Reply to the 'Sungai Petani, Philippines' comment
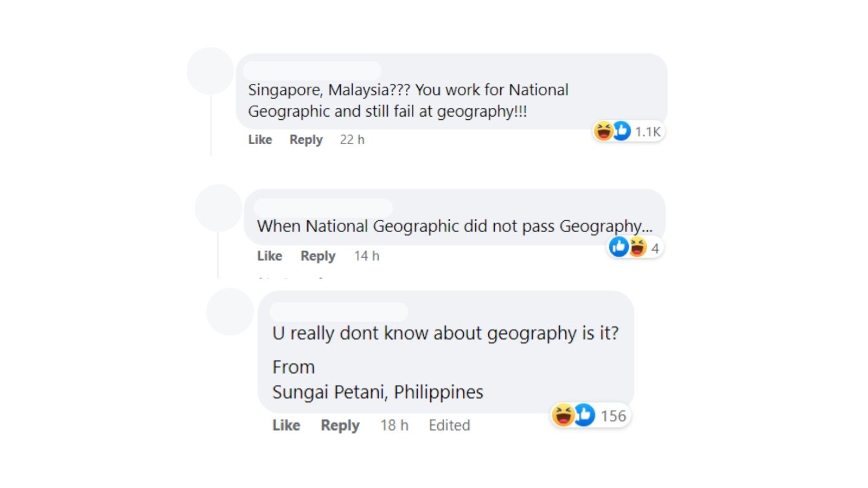Image resolution: width=868 pixels, height=488 pixels. click(340, 426)
